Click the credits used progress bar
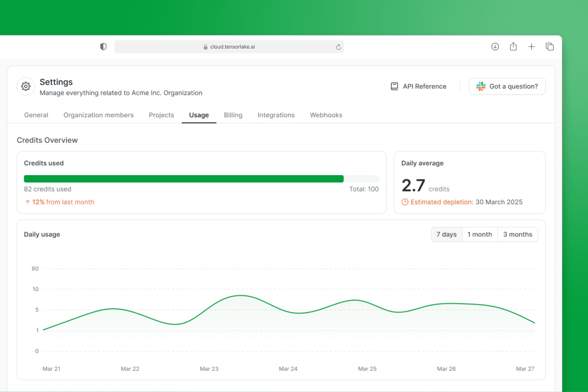The width and height of the screenshot is (588, 392). [201, 179]
